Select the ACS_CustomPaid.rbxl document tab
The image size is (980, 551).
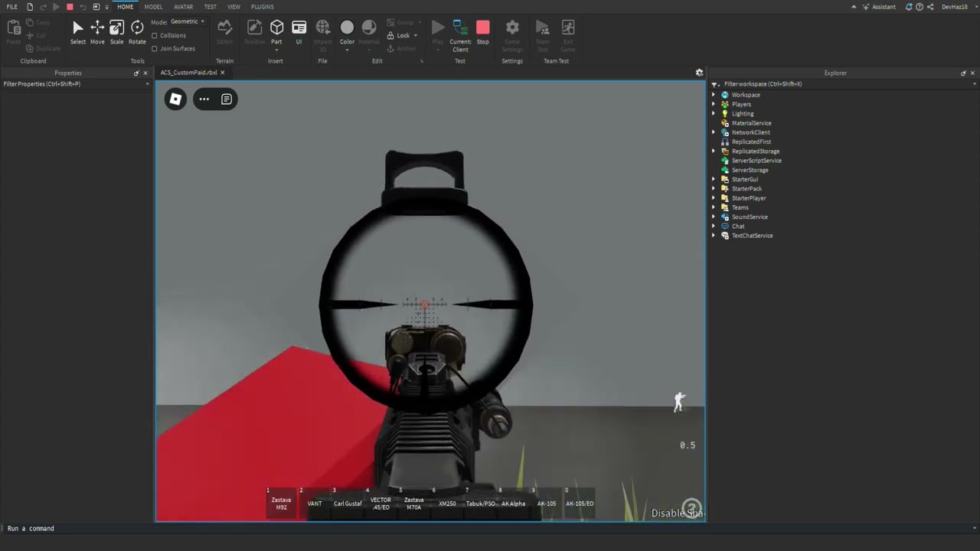click(x=188, y=73)
